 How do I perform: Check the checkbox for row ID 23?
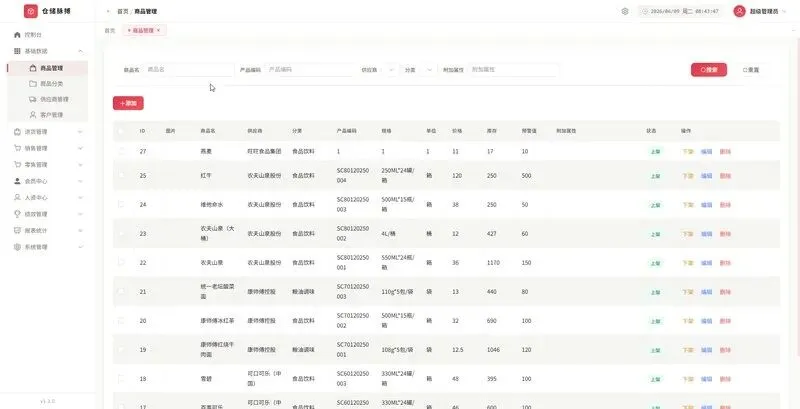click(x=121, y=234)
